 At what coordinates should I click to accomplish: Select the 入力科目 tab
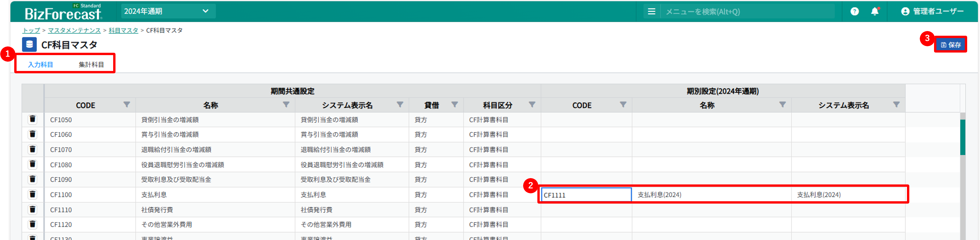pyautogui.click(x=40, y=65)
